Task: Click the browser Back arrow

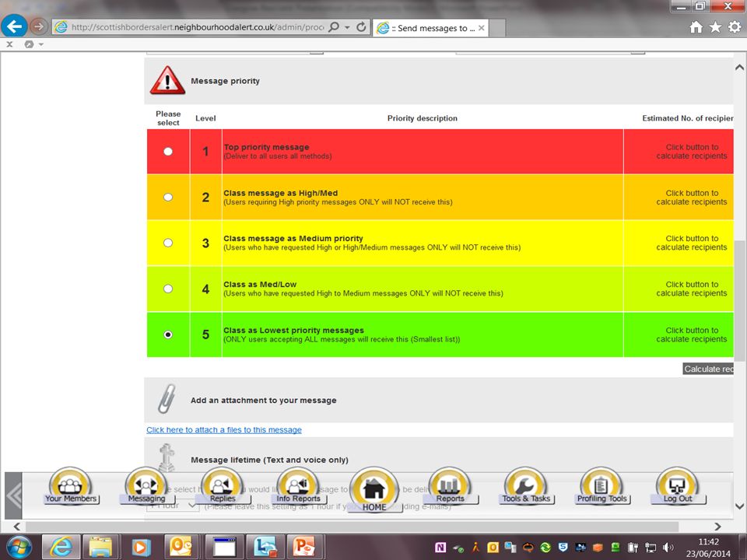Action: coord(14,26)
